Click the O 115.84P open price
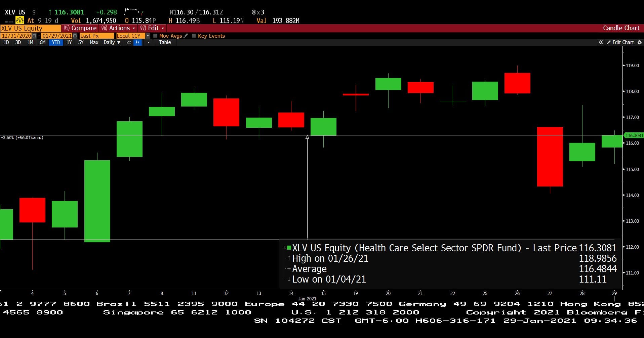The image size is (644, 338). (x=140, y=20)
